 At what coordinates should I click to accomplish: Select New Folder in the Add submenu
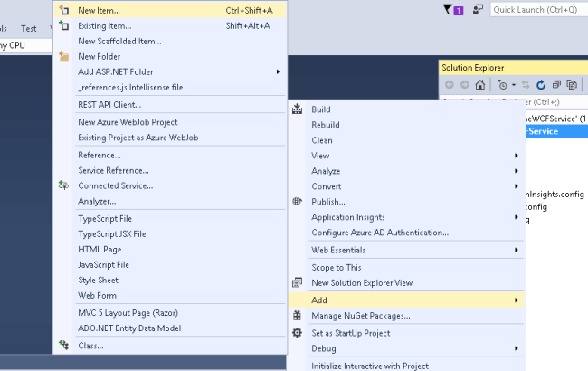[x=170, y=57]
